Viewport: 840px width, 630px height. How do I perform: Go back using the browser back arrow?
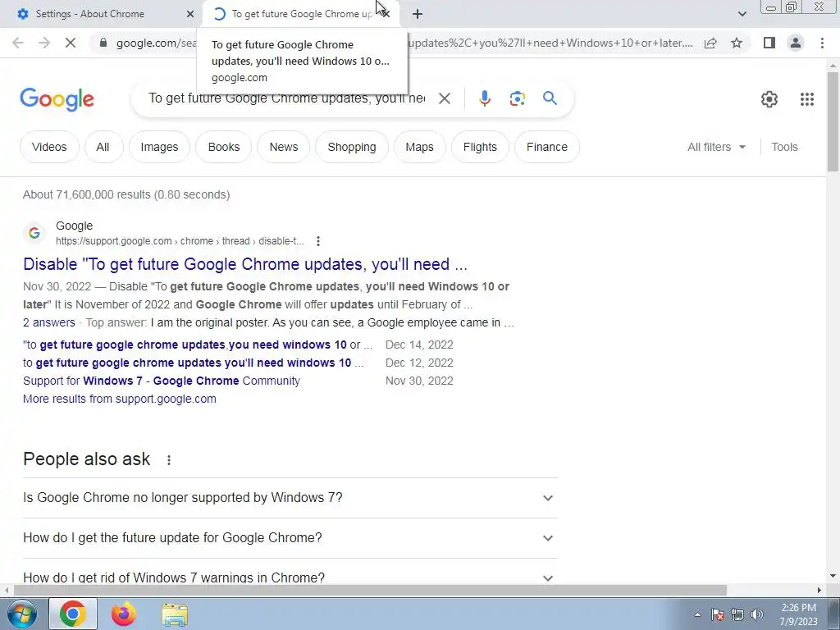pyautogui.click(x=18, y=43)
